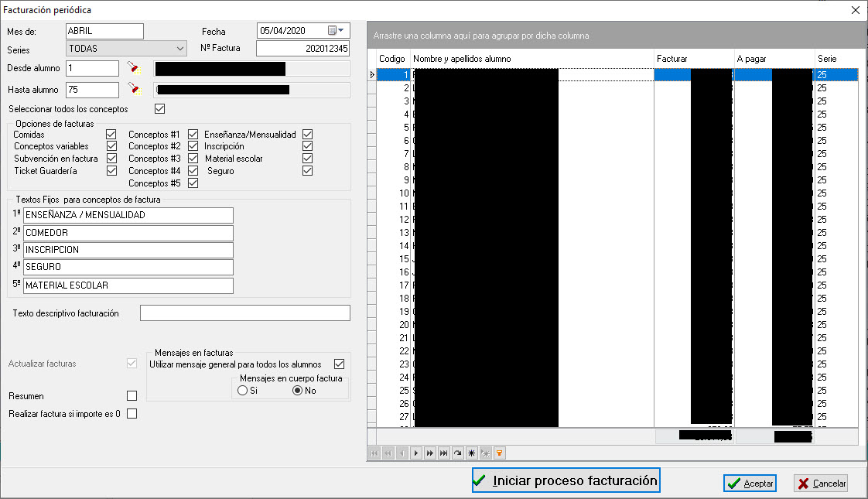868x499 pixels.
Task: Click the INSCRIPCION fixed text field
Action: pyautogui.click(x=128, y=250)
